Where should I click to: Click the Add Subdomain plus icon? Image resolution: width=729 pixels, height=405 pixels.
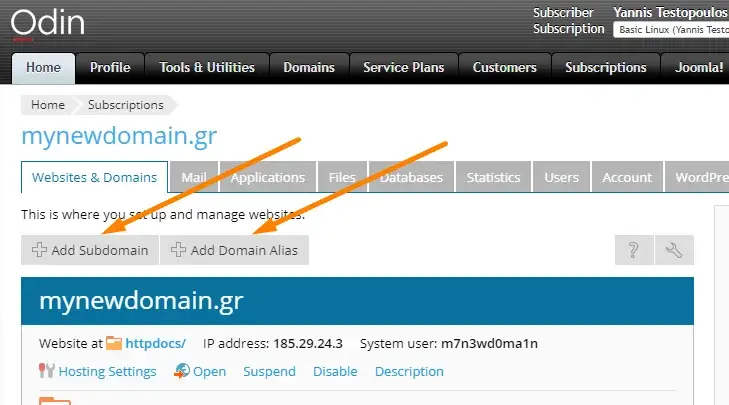40,250
